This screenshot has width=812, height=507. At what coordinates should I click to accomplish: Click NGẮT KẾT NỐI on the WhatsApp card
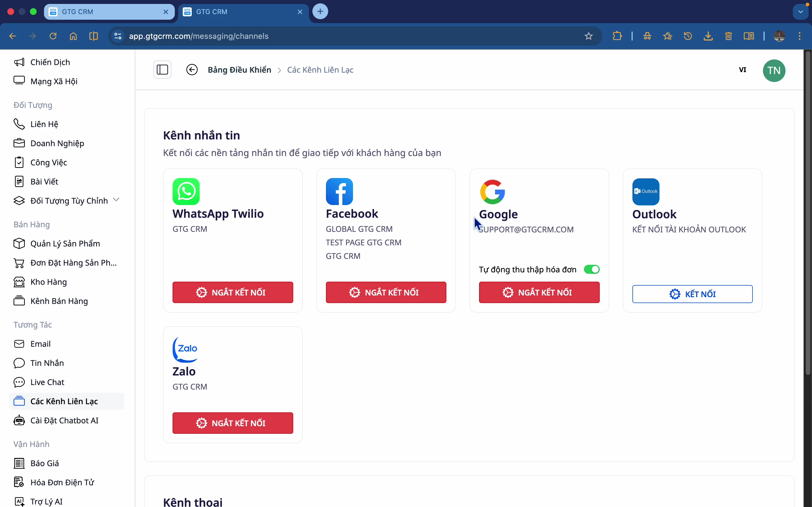[x=233, y=292]
